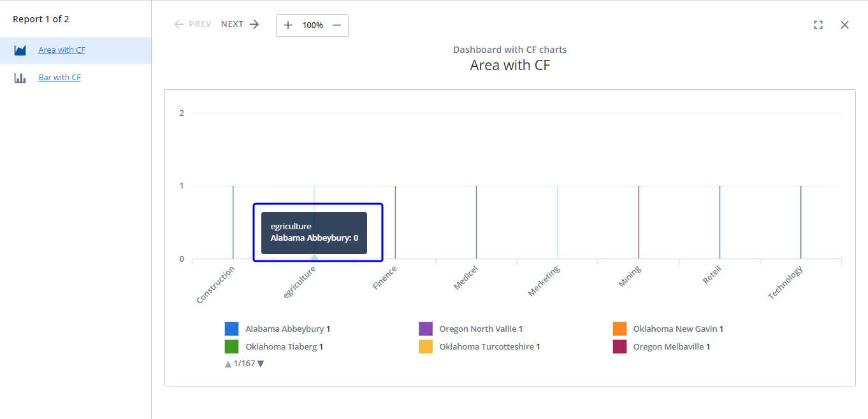
Task: Click the area chart icon in sidebar
Action: click(20, 50)
